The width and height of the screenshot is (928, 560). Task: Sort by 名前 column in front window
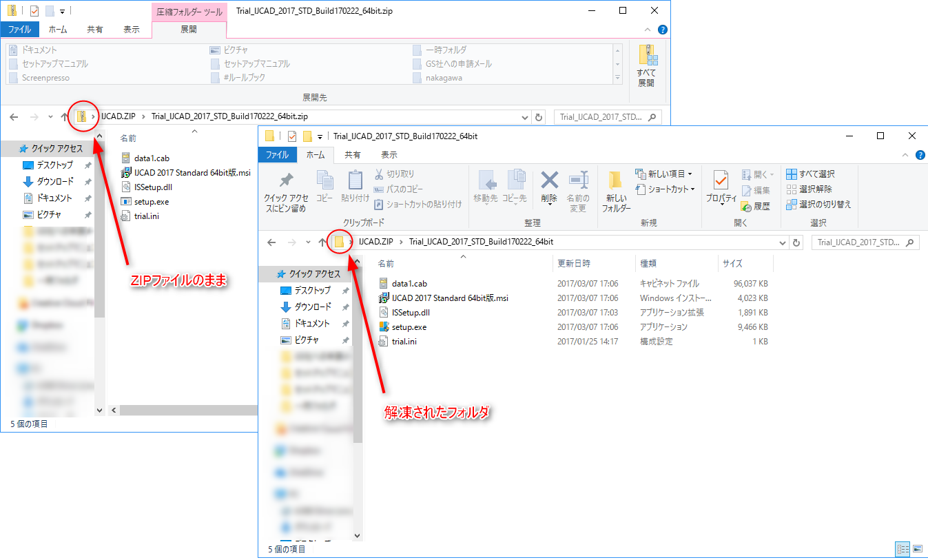[x=463, y=263]
